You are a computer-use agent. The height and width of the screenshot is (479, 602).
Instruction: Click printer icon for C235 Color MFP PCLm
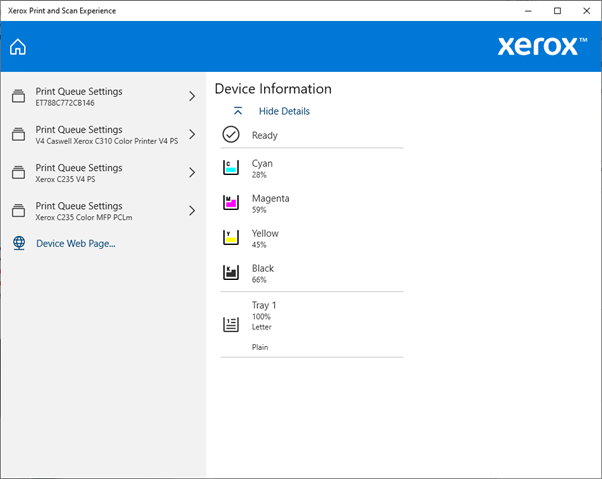tap(18, 210)
